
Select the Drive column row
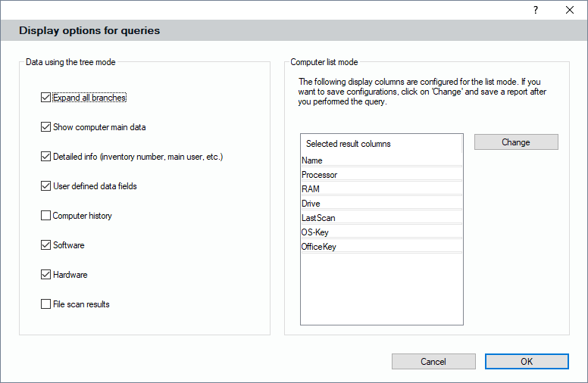381,204
